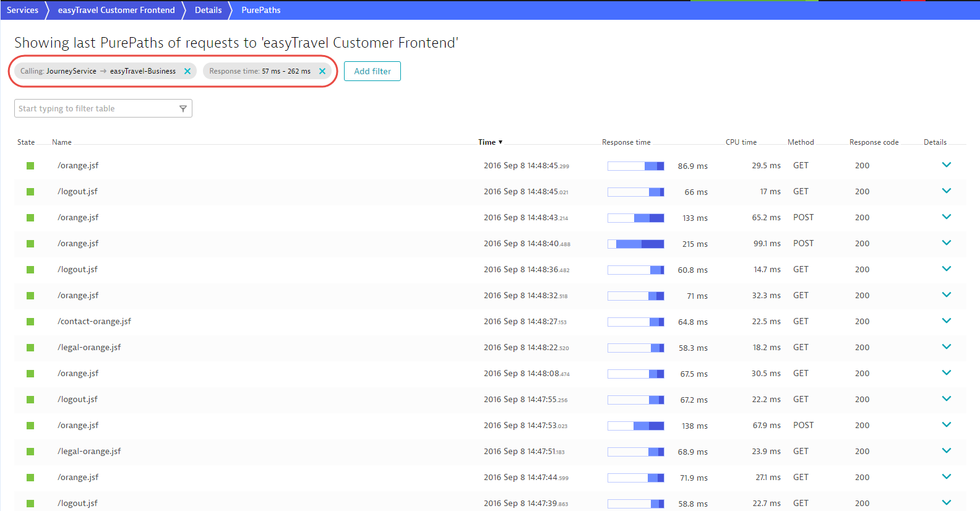
Task: Click response time bar for 58.3 ms row
Action: 636,348
